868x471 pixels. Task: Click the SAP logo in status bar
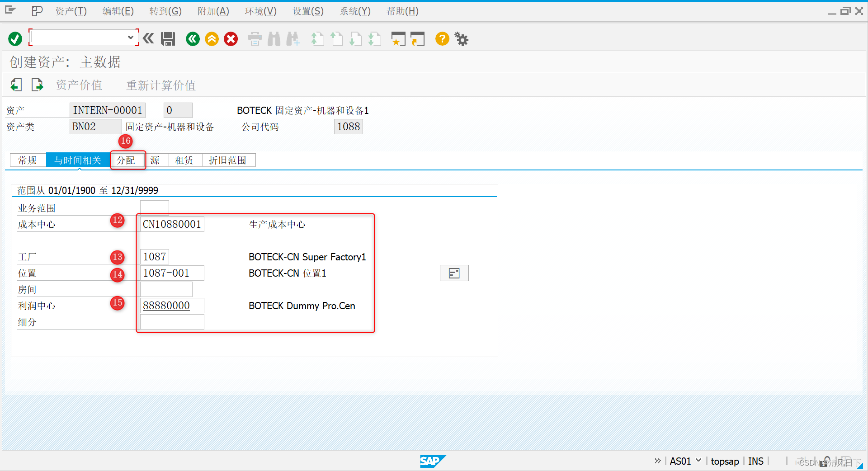click(x=433, y=461)
